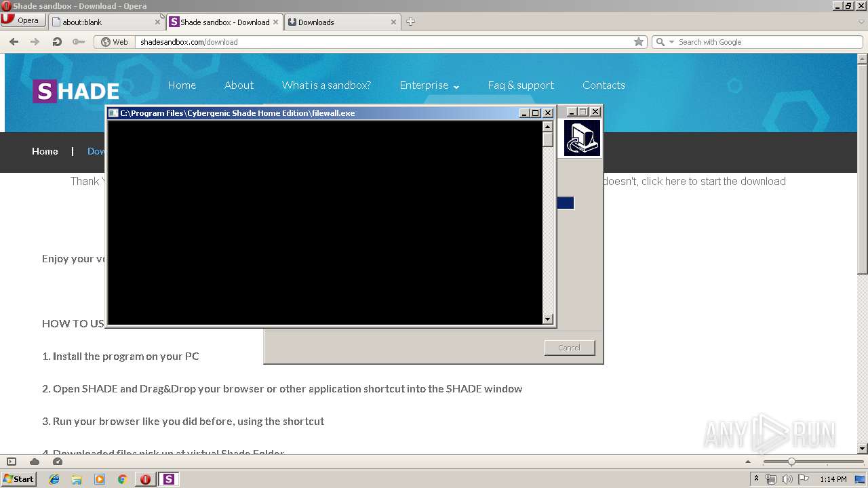Minimize the filewall.exe console window
This screenshot has height=488, width=868.
click(x=524, y=113)
